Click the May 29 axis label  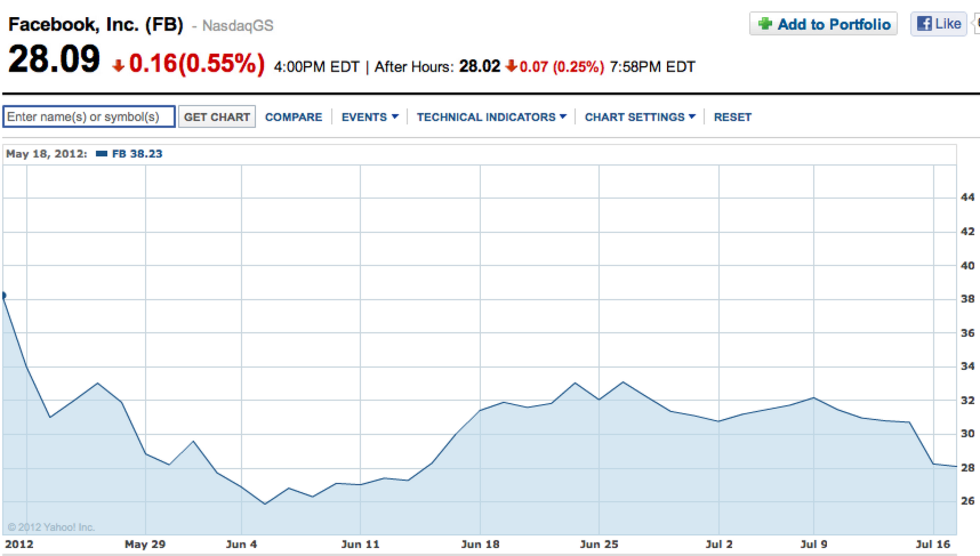click(145, 544)
